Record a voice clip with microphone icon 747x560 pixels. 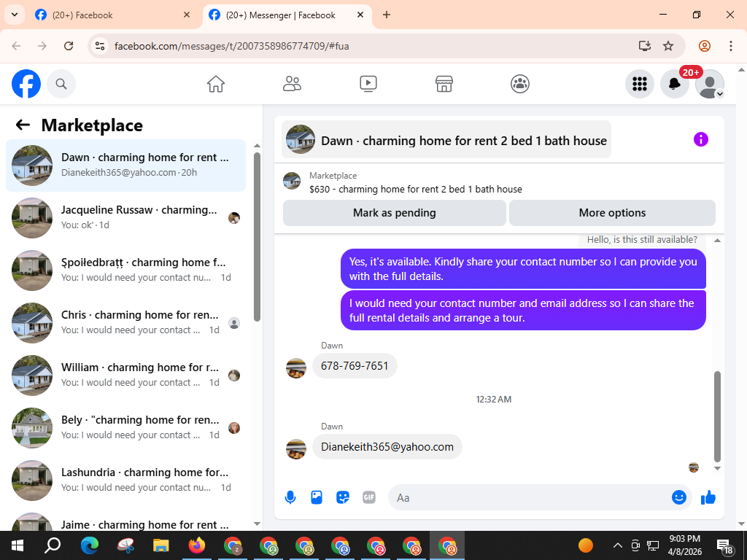pos(290,497)
